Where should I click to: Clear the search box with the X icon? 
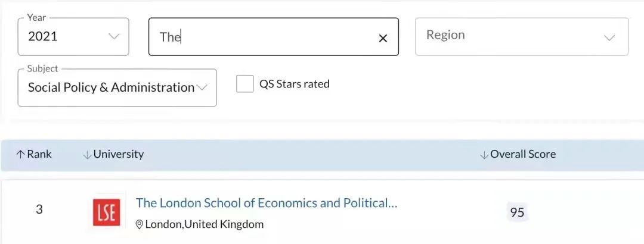(x=383, y=38)
